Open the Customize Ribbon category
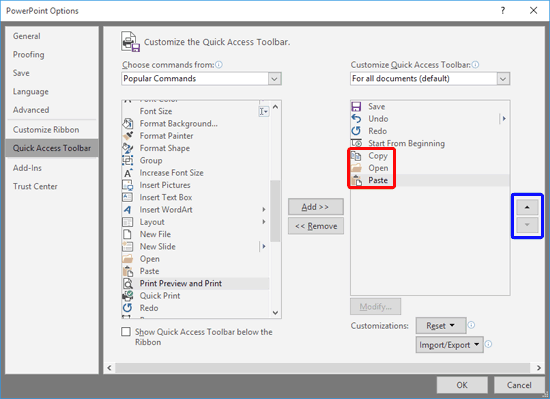 pos(52,130)
